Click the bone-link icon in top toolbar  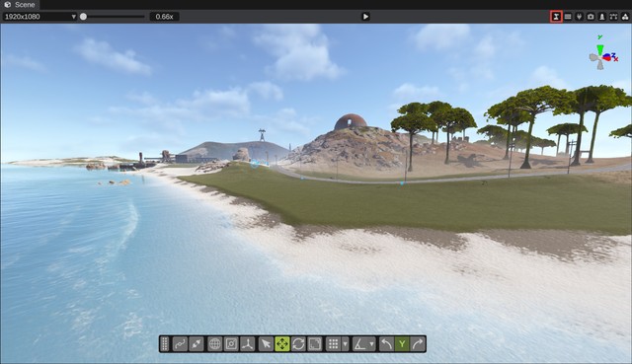pos(613,17)
